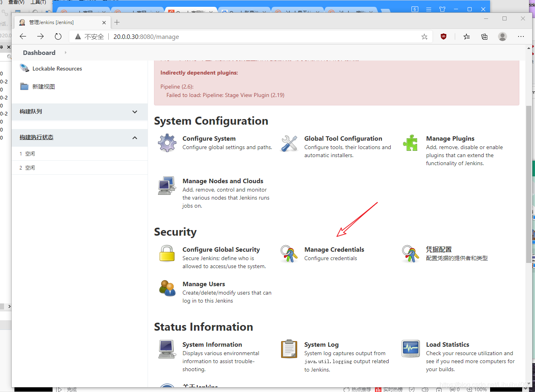
Task: Open the System Information link
Action: click(212, 345)
